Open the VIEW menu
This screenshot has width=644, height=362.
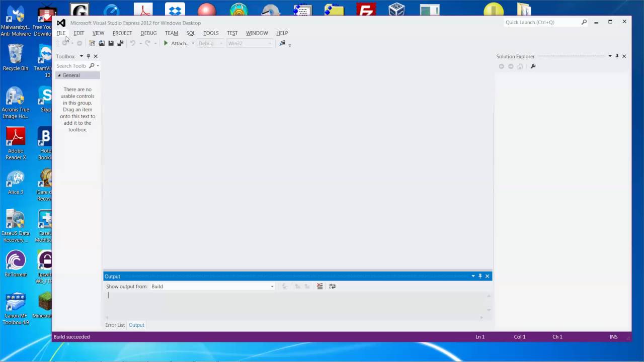[98, 33]
